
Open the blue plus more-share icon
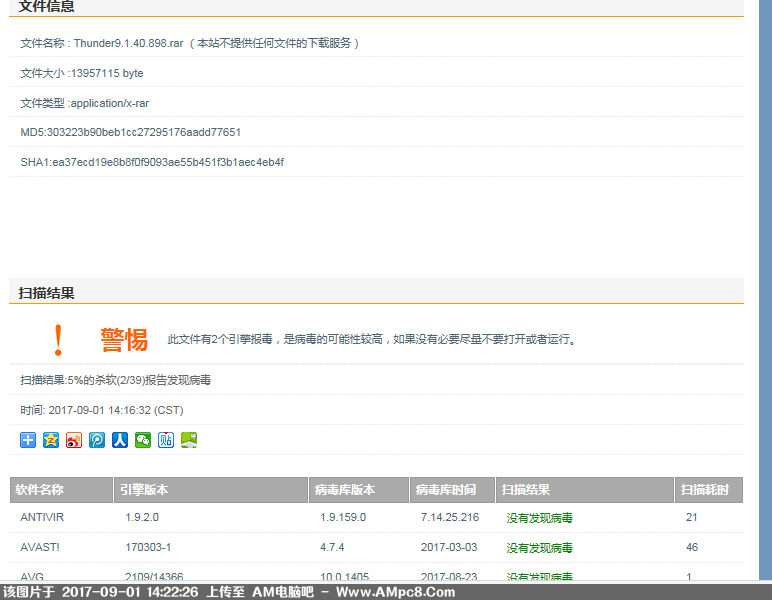28,440
